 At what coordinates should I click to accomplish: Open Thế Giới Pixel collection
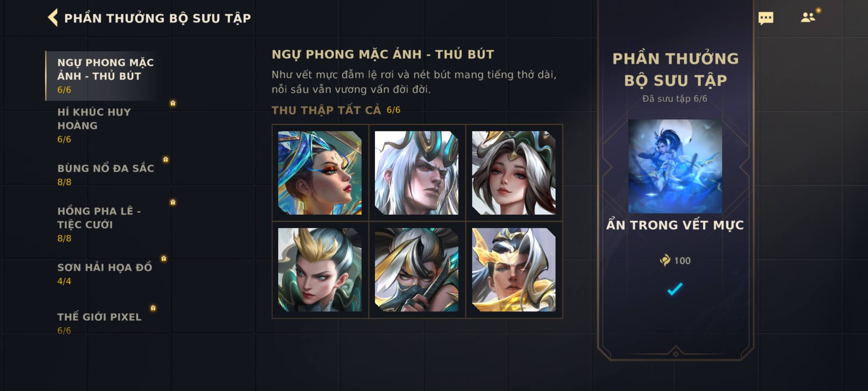pos(105,323)
